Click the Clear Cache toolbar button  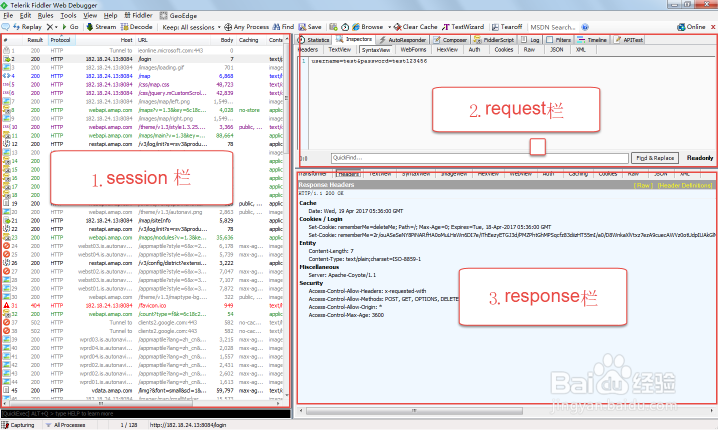point(416,27)
